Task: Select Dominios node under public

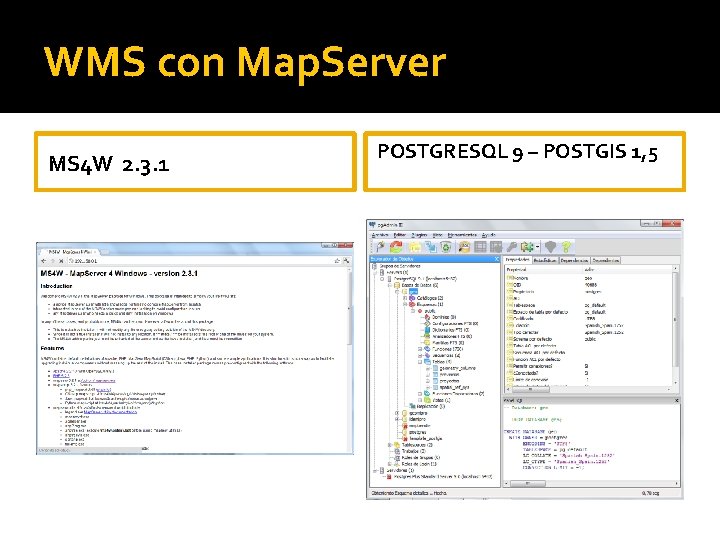Action: pos(444,317)
